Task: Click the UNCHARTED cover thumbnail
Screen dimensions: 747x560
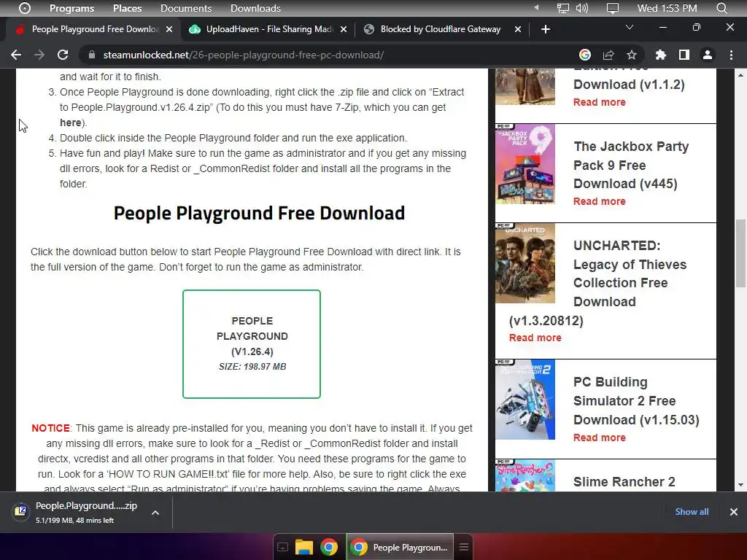Action: point(525,262)
